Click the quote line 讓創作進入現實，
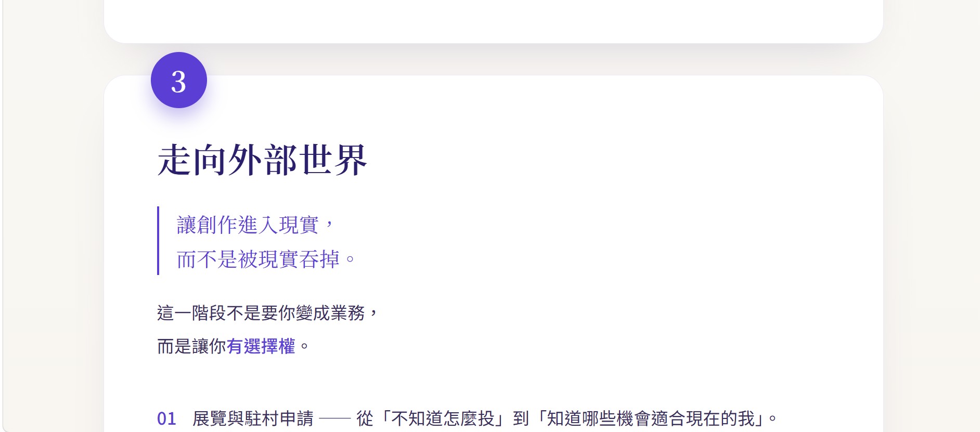Viewport: 980px width, 432px height. (x=256, y=225)
